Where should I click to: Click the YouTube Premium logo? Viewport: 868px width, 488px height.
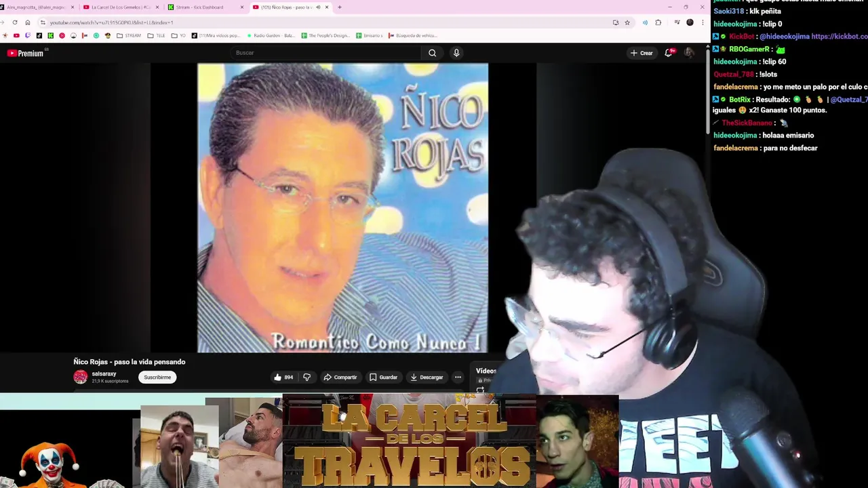pyautogui.click(x=26, y=53)
